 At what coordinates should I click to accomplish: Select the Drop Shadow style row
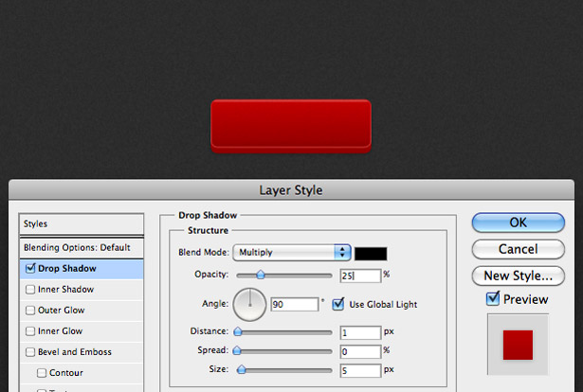tap(82, 269)
